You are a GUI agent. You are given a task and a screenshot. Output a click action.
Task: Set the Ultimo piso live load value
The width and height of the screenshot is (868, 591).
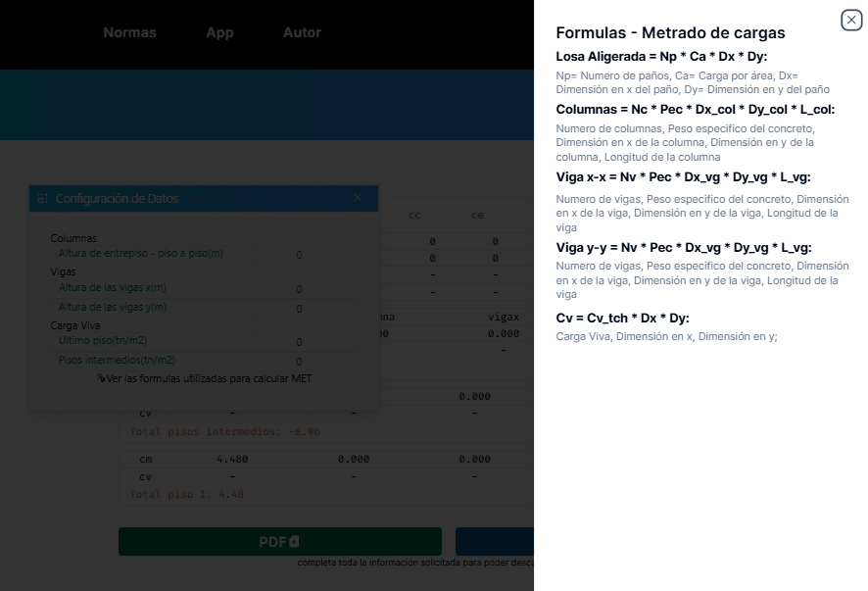pos(299,342)
